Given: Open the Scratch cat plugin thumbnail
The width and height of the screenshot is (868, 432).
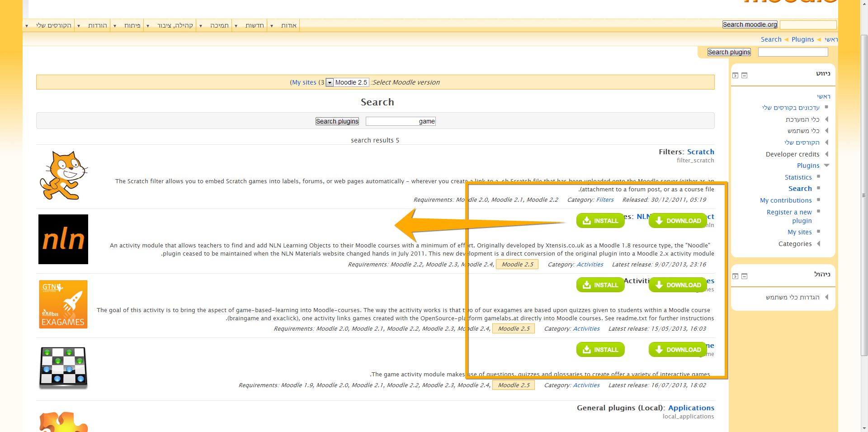Looking at the screenshot, I should tap(64, 176).
